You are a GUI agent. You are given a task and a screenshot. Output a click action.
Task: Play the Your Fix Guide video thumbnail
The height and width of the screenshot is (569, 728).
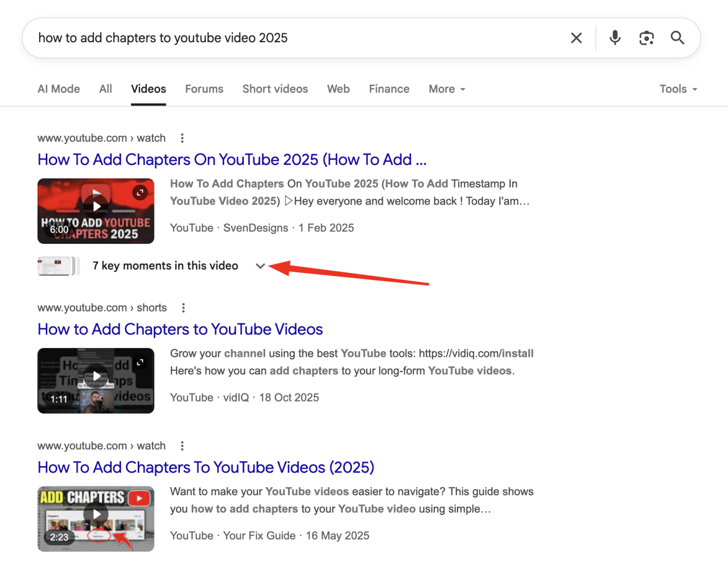pyautogui.click(x=96, y=514)
